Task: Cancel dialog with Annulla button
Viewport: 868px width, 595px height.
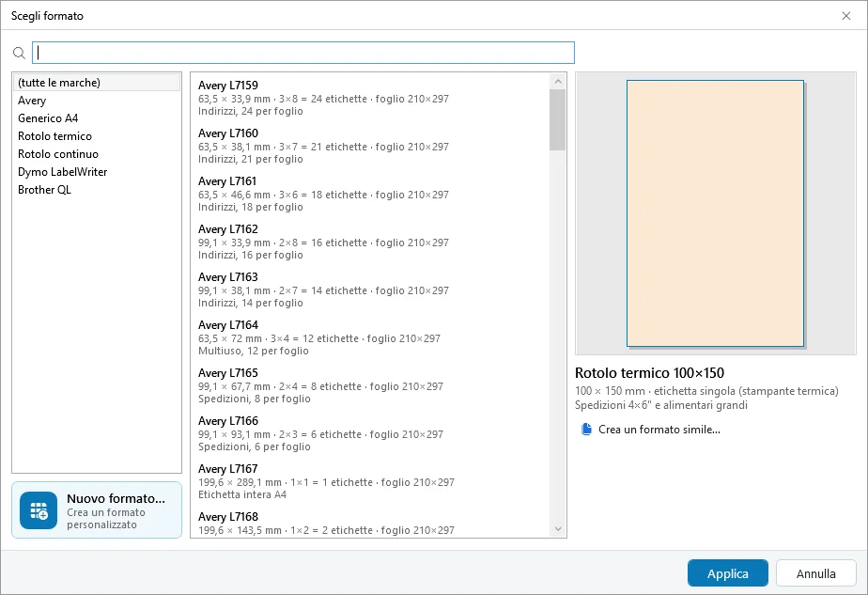Action: 816,573
